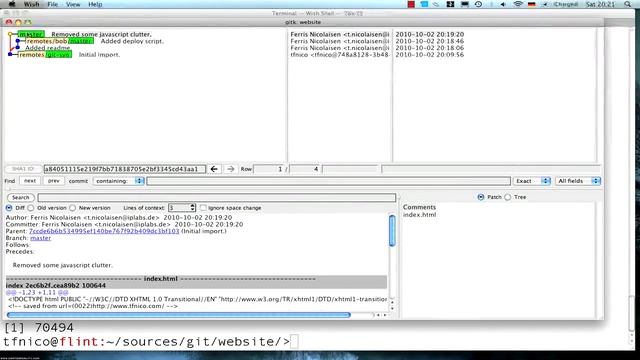Click the Find next button
The width and height of the screenshot is (640, 360).
coord(30,181)
